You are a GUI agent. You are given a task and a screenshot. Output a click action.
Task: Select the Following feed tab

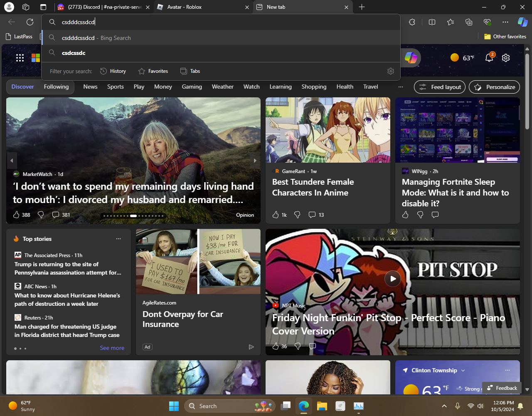point(56,87)
